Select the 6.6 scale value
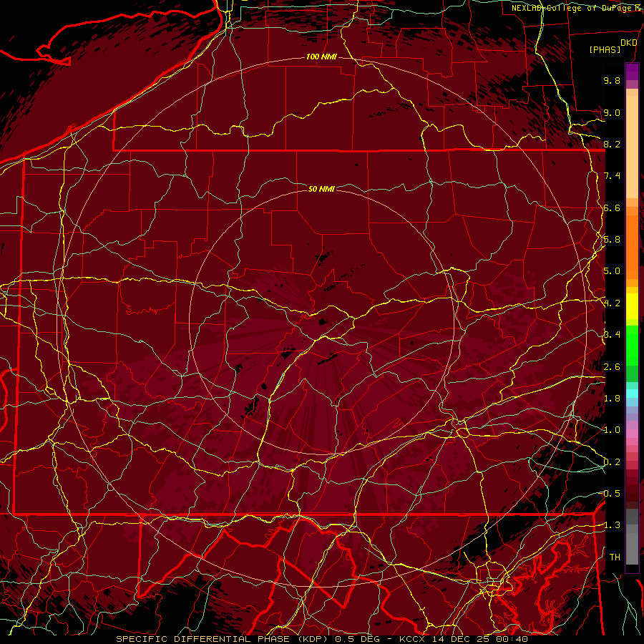This screenshot has width=644, height=644. 612,208
